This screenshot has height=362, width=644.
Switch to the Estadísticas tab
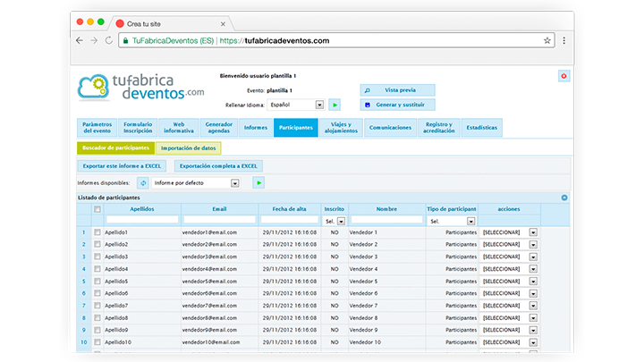(483, 128)
